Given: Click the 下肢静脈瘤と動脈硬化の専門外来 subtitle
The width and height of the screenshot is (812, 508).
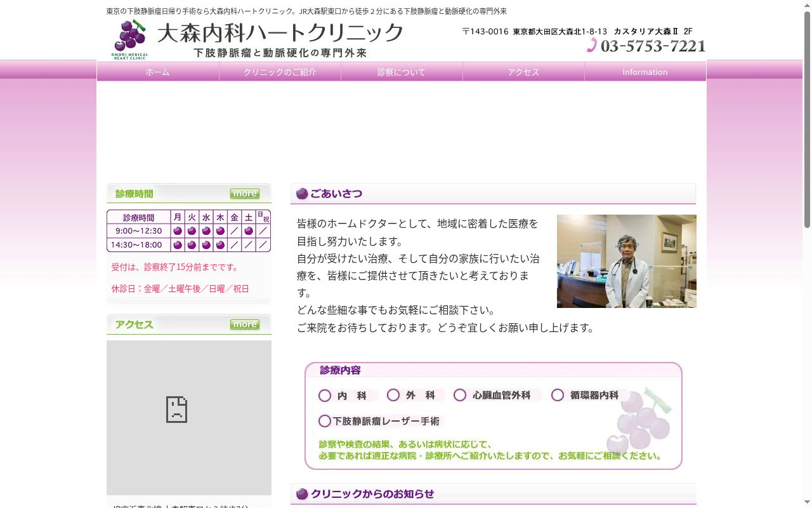Looking at the screenshot, I should pos(280,53).
